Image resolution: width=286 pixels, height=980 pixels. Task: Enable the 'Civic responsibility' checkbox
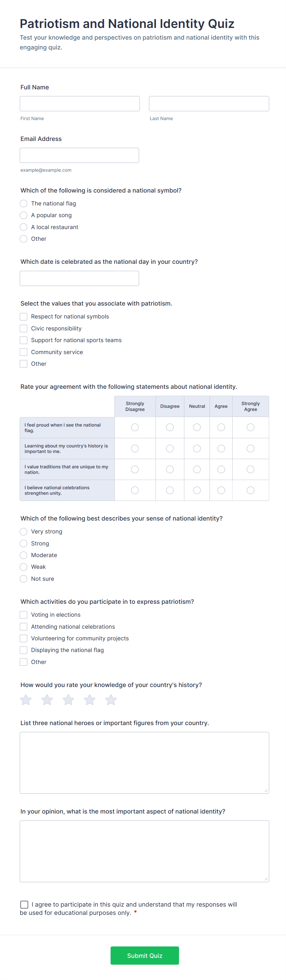coord(23,328)
